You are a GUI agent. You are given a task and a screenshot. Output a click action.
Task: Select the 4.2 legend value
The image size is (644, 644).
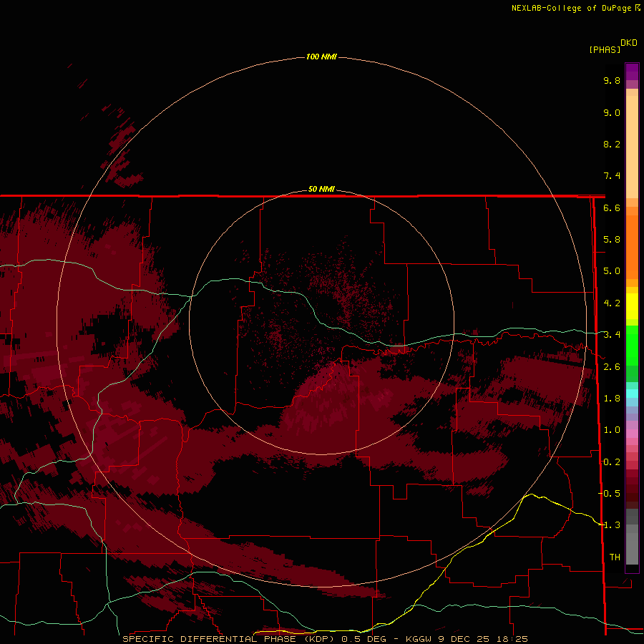tap(612, 303)
